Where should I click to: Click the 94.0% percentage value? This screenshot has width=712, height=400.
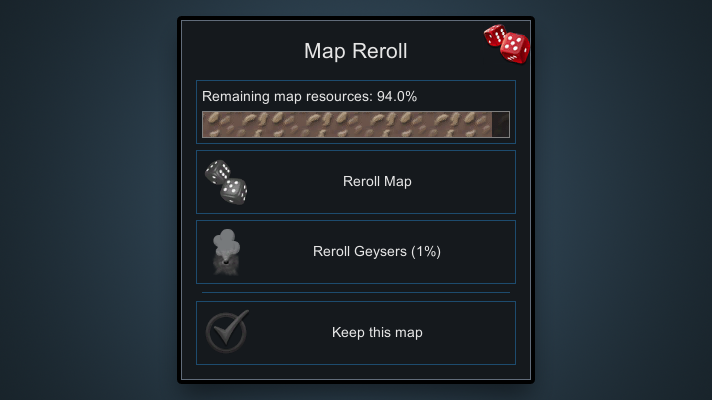[x=397, y=96]
